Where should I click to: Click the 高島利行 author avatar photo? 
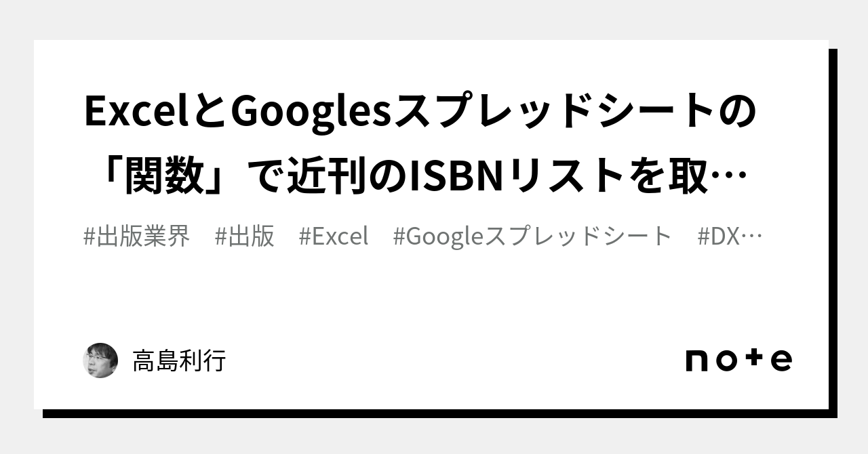click(x=100, y=360)
